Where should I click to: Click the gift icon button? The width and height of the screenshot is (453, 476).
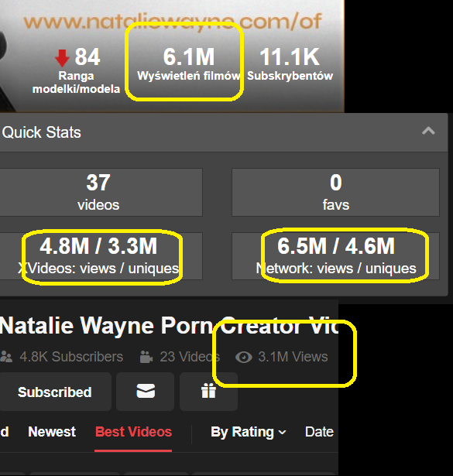(x=208, y=392)
